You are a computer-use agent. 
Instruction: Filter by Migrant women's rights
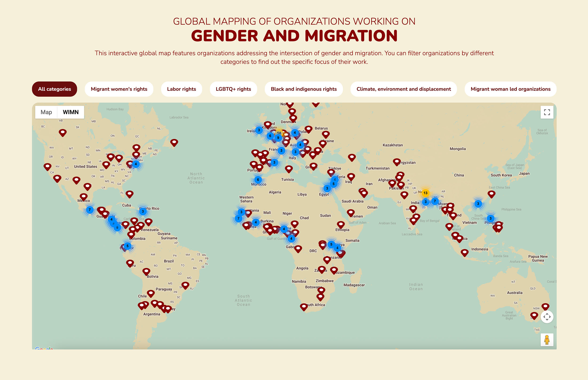pyautogui.click(x=119, y=89)
